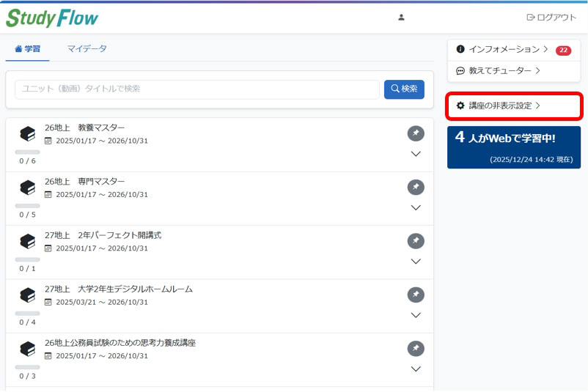This screenshot has width=588, height=392.
Task: Pin the 26地上公務員試験のための思考力養成講座 course
Action: pyautogui.click(x=416, y=348)
